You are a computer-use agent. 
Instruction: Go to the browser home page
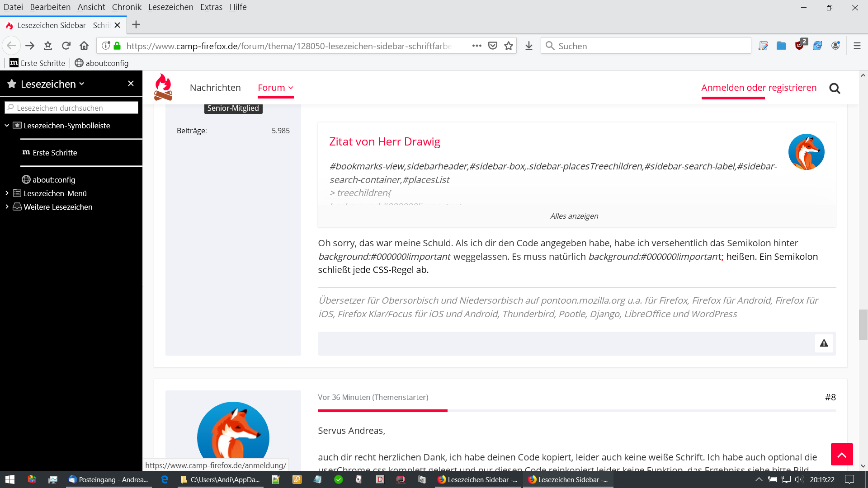(x=84, y=46)
